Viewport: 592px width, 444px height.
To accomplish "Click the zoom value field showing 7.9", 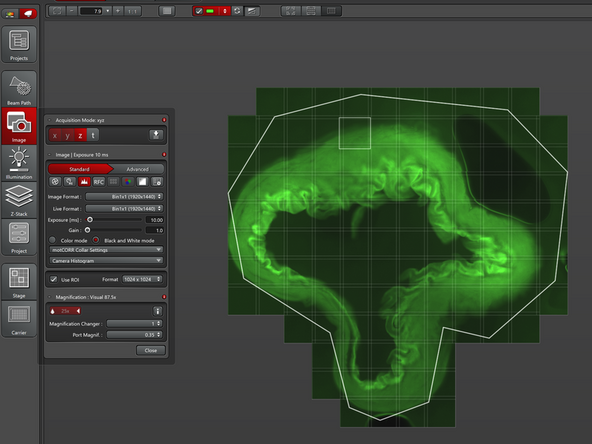I will click(91, 11).
